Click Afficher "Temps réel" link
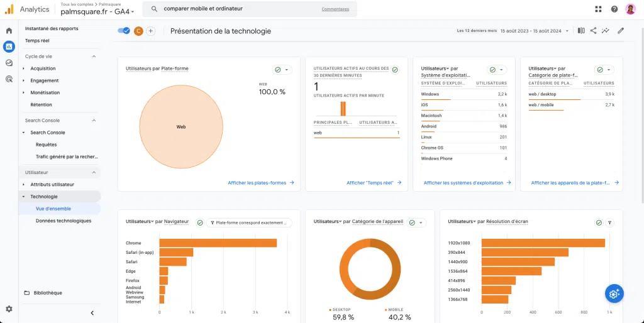The image size is (644, 323). (374, 183)
